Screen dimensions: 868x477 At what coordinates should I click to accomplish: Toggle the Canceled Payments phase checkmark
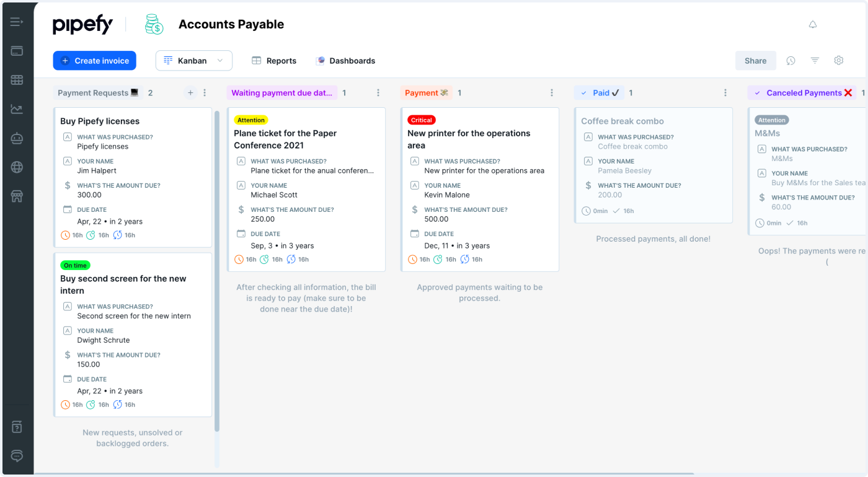757,93
